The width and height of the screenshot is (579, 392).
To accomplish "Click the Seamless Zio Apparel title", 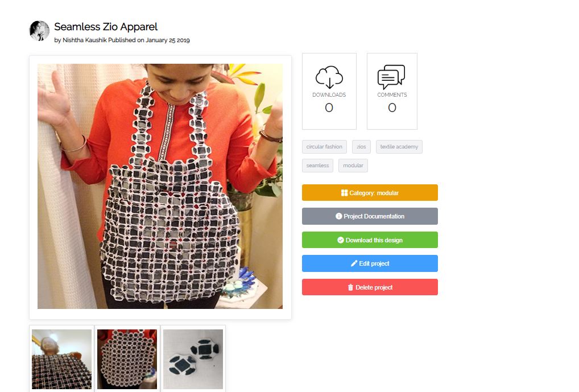I will [106, 27].
